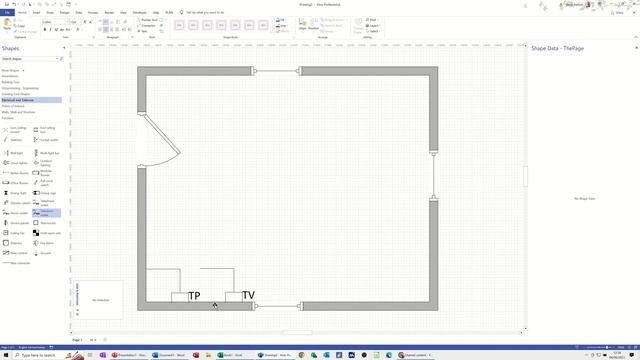Toggle Underline formatting
640x360 pixels.
(56, 30)
